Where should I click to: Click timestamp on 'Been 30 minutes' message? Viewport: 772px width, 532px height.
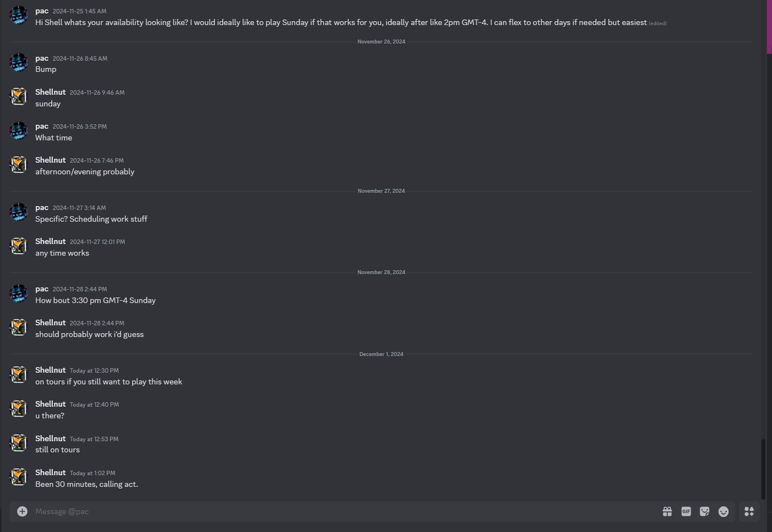pyautogui.click(x=92, y=473)
